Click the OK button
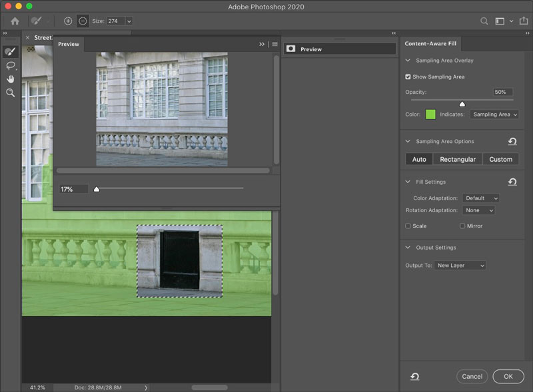The image size is (533, 392). click(508, 376)
